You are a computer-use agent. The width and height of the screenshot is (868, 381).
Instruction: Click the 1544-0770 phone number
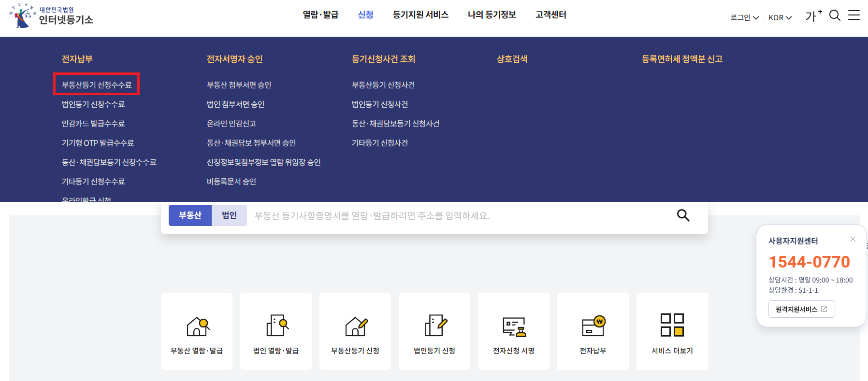click(x=809, y=262)
